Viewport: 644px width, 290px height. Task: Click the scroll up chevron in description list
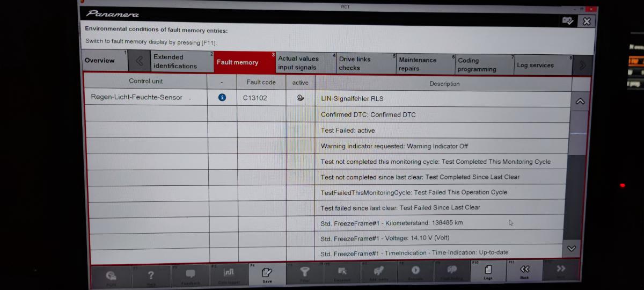[580, 101]
